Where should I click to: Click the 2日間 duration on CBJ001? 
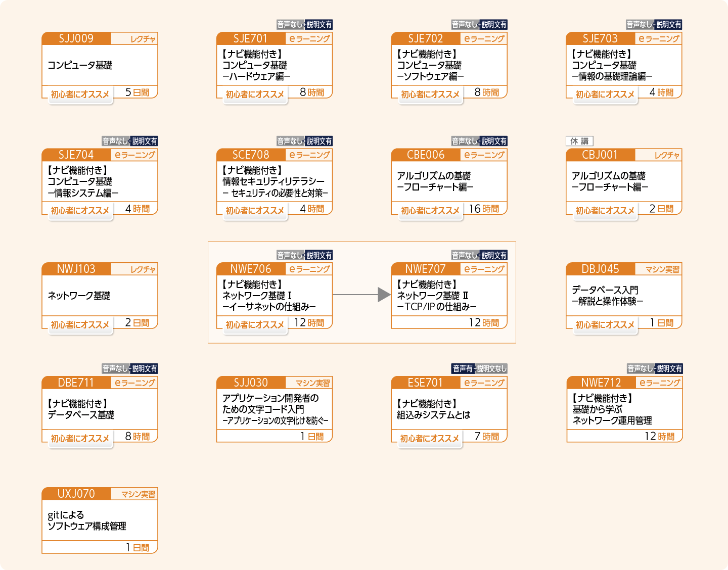(x=661, y=209)
